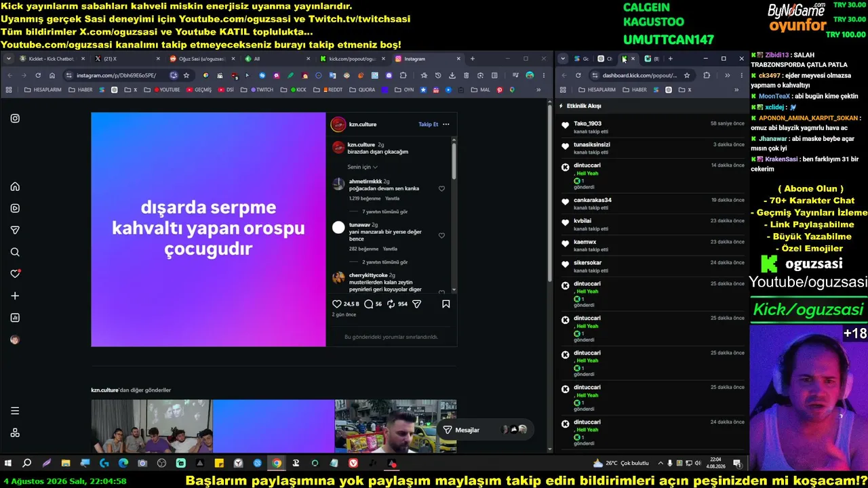868x488 pixels.
Task: Open the Chrome menu in the Instagram window
Action: [543, 75]
